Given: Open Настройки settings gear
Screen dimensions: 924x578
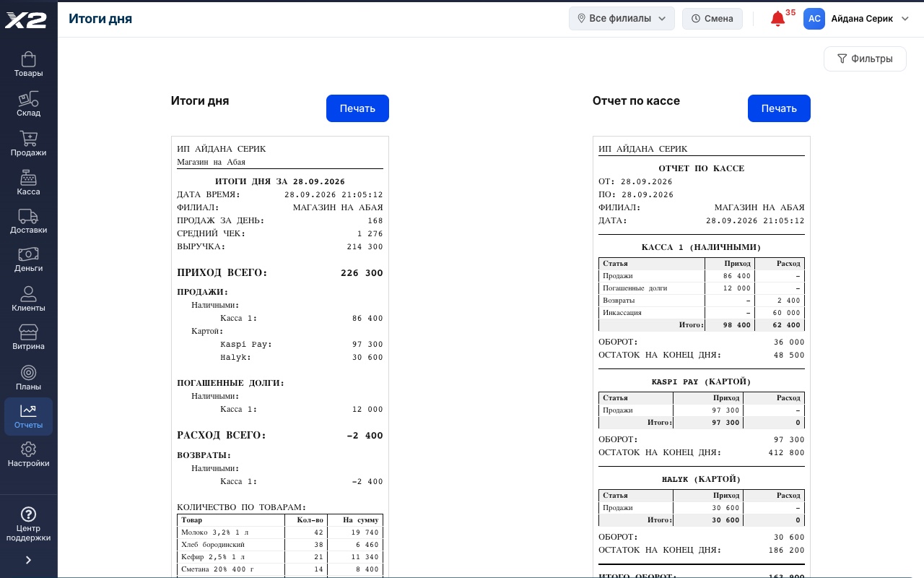Looking at the screenshot, I should pyautogui.click(x=28, y=454).
